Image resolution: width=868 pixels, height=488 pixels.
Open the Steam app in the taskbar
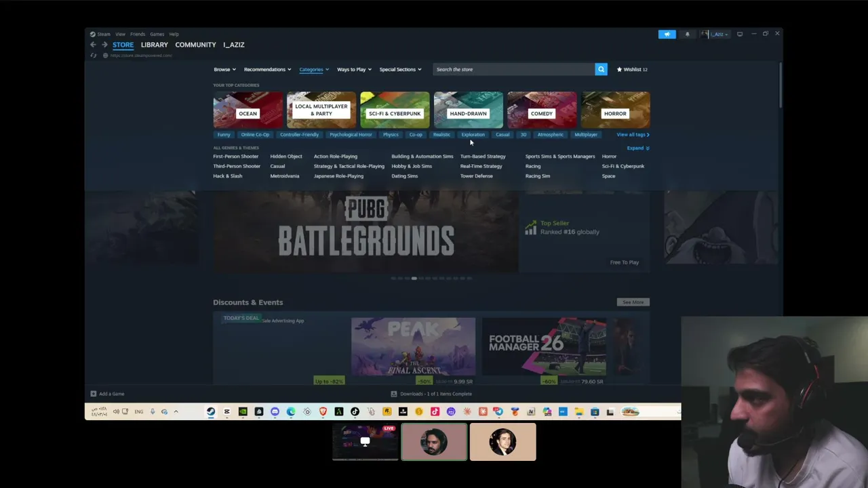[211, 411]
